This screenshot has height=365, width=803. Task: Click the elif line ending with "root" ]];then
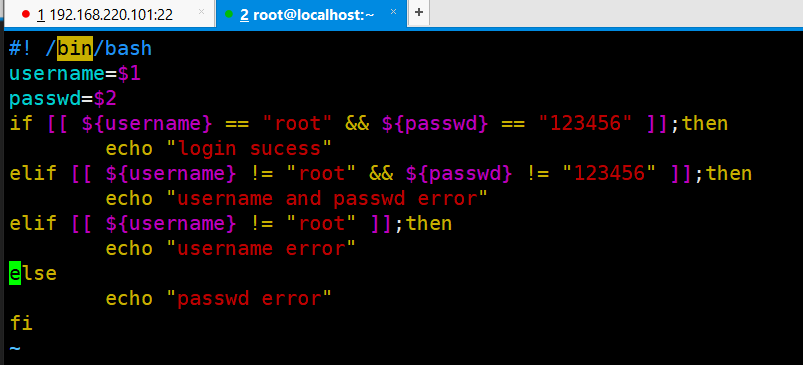coord(230,223)
